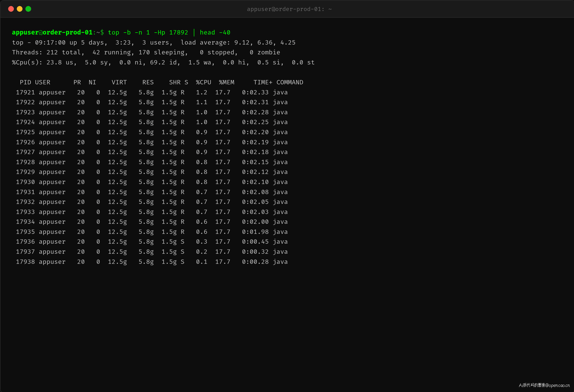The image size is (574, 392).
Task: Click the USER column header
Action: (42, 82)
